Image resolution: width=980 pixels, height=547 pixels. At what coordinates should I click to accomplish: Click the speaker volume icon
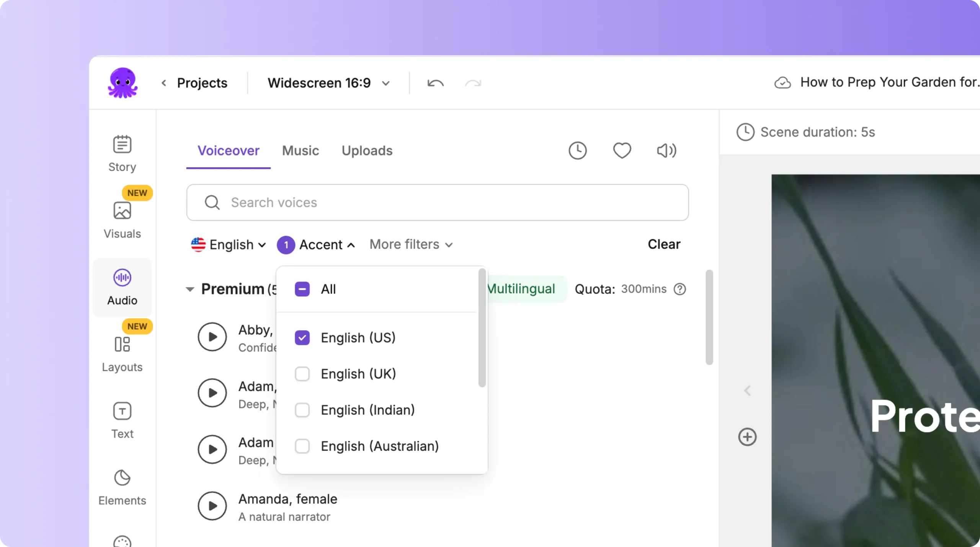pyautogui.click(x=666, y=151)
